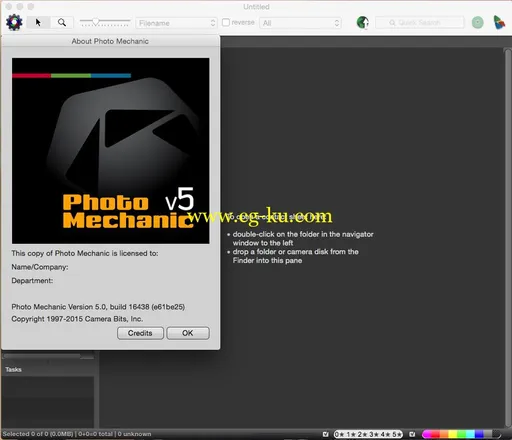The width and height of the screenshot is (512, 440).
Task: Click the thumbnail size slider
Action: pyautogui.click(x=105, y=23)
